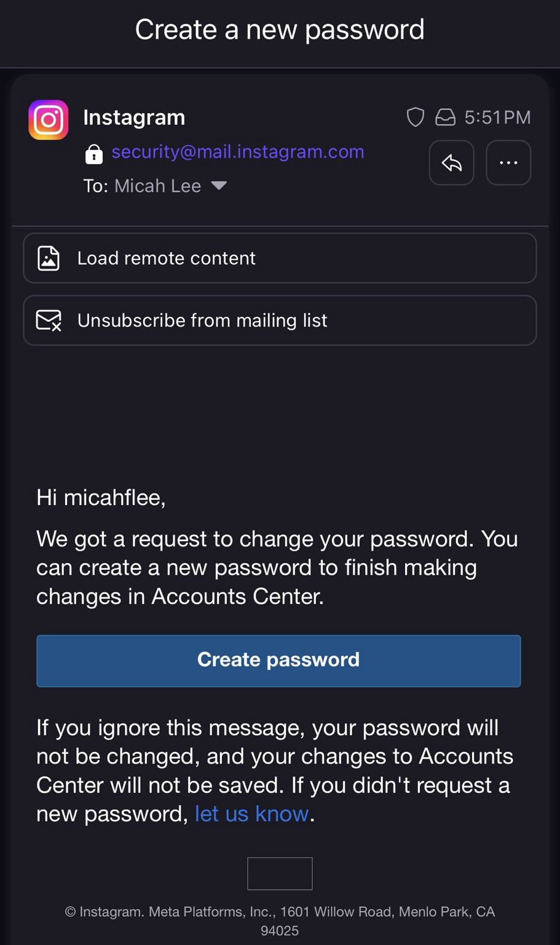This screenshot has width=560, height=945.
Task: Click the Instagram sender name
Action: click(134, 117)
